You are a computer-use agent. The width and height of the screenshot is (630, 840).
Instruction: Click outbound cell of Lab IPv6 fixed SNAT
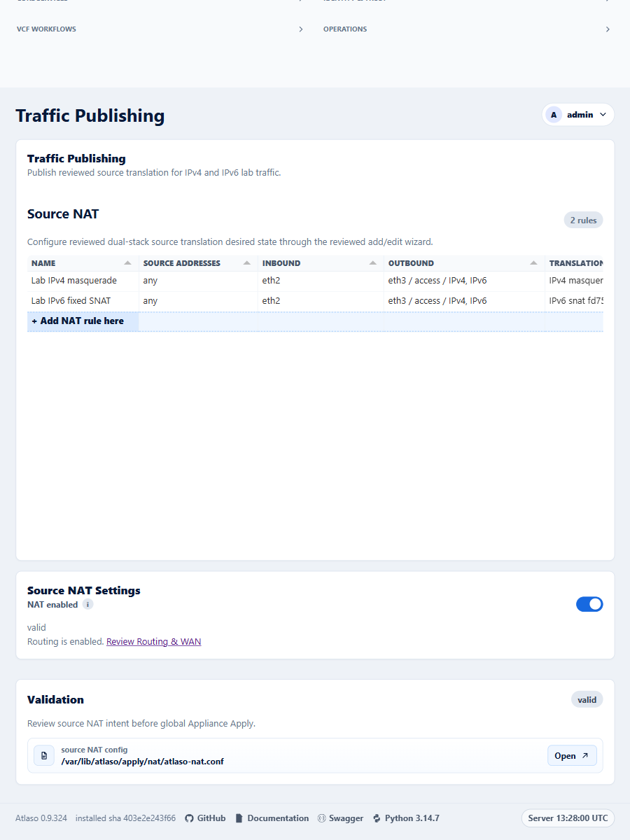464,301
